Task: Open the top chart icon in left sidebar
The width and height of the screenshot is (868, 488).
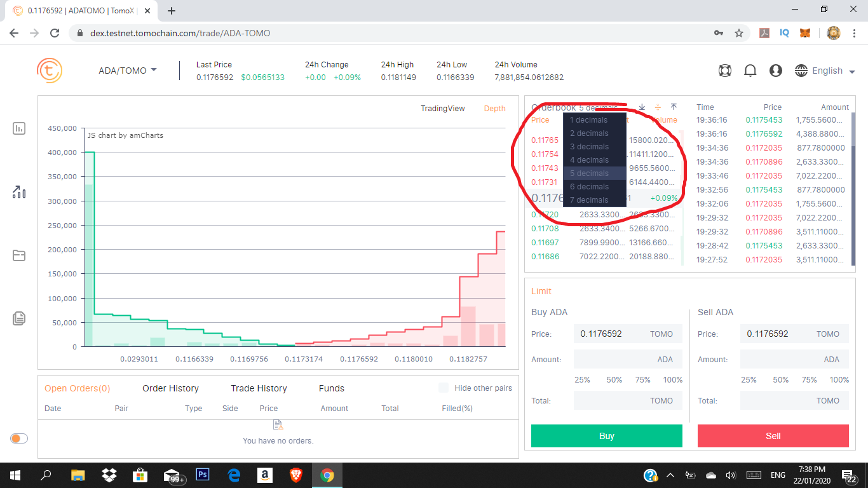Action: pyautogui.click(x=19, y=128)
